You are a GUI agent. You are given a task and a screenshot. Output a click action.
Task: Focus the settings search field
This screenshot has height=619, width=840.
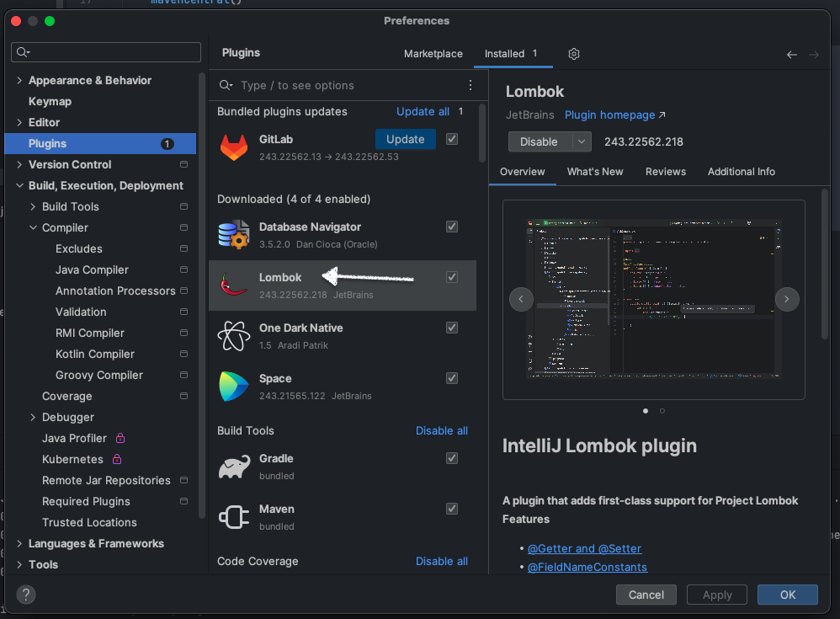[106, 52]
